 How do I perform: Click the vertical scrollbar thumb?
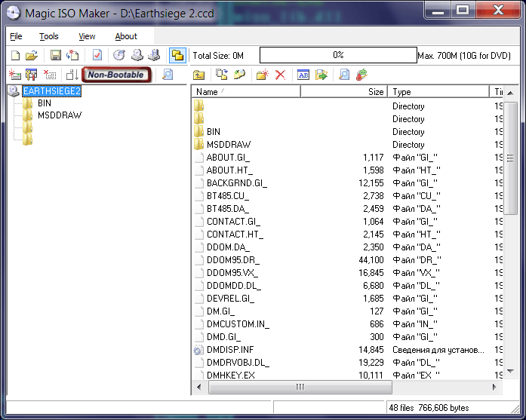point(511,158)
